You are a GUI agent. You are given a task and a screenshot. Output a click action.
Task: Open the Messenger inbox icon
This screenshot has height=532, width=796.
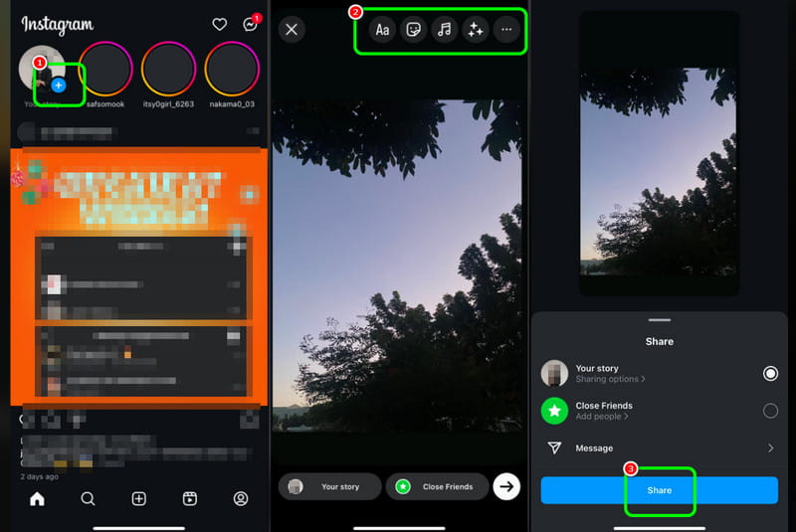[250, 25]
